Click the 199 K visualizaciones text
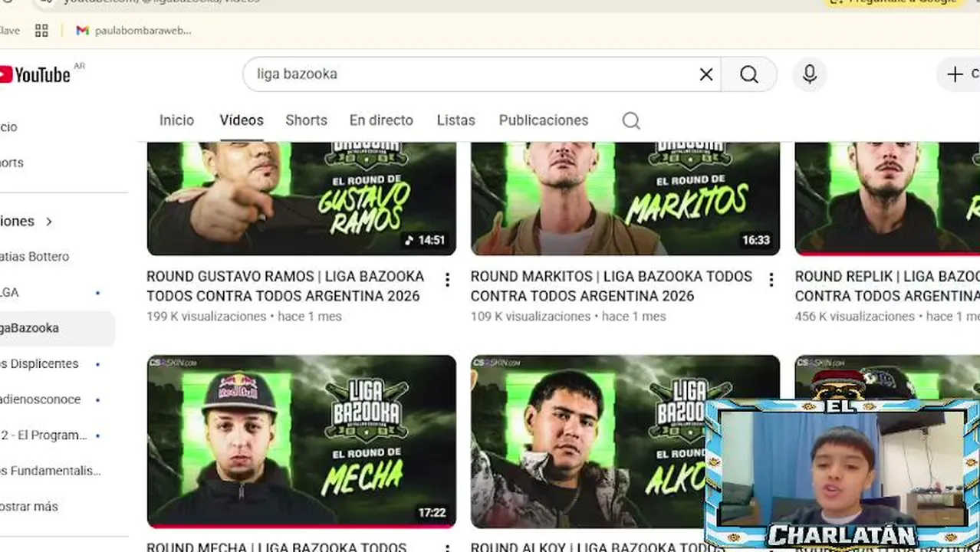Screen dimensions: 980x552 click(x=206, y=317)
